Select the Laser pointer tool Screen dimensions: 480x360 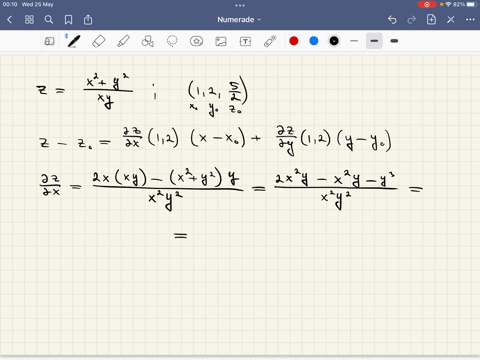270,41
